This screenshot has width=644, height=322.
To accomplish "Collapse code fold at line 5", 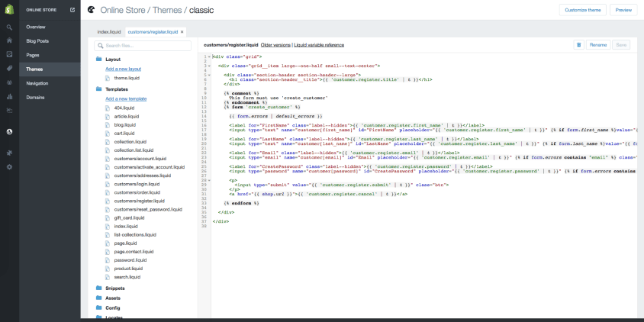I will point(209,76).
